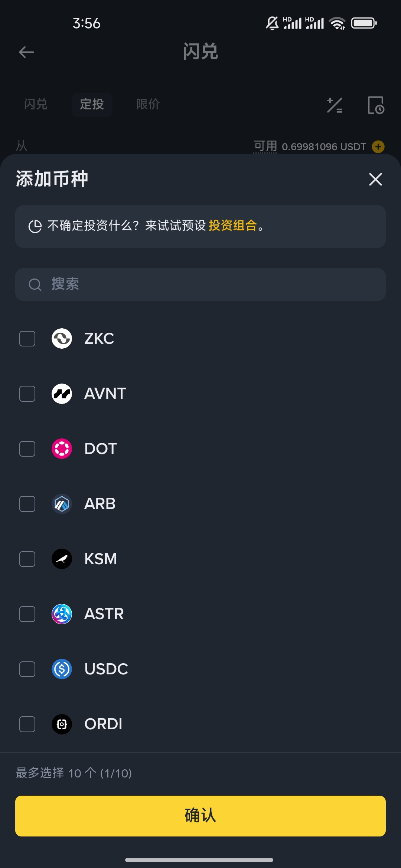Image resolution: width=401 pixels, height=868 pixels.
Task: Check the ZKC checkbox
Action: pyautogui.click(x=27, y=338)
